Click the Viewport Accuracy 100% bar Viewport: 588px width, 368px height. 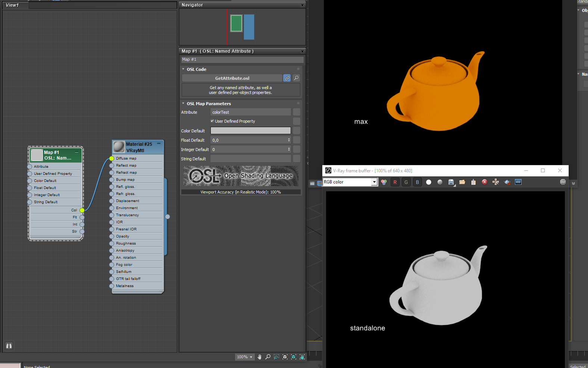(241, 192)
